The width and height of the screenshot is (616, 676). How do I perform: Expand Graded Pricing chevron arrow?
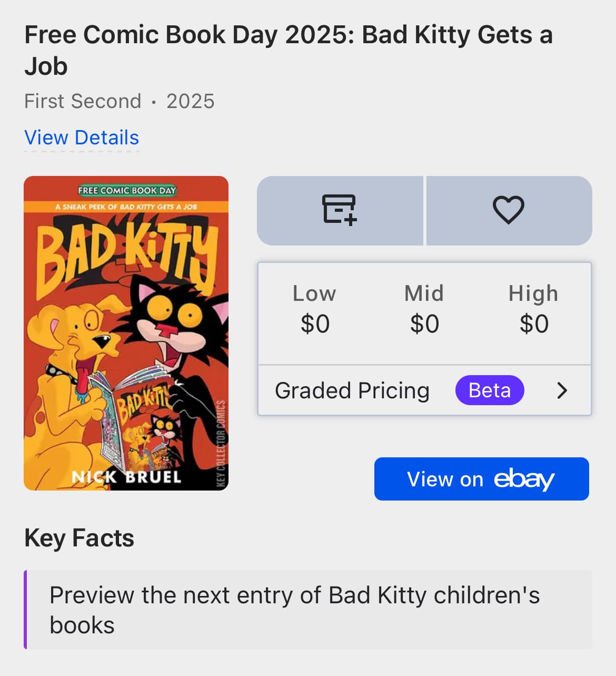(x=562, y=390)
